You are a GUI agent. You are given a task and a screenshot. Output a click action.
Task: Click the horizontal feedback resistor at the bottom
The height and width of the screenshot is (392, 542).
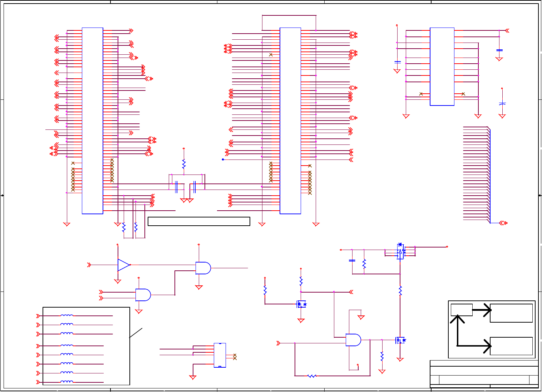point(312,376)
